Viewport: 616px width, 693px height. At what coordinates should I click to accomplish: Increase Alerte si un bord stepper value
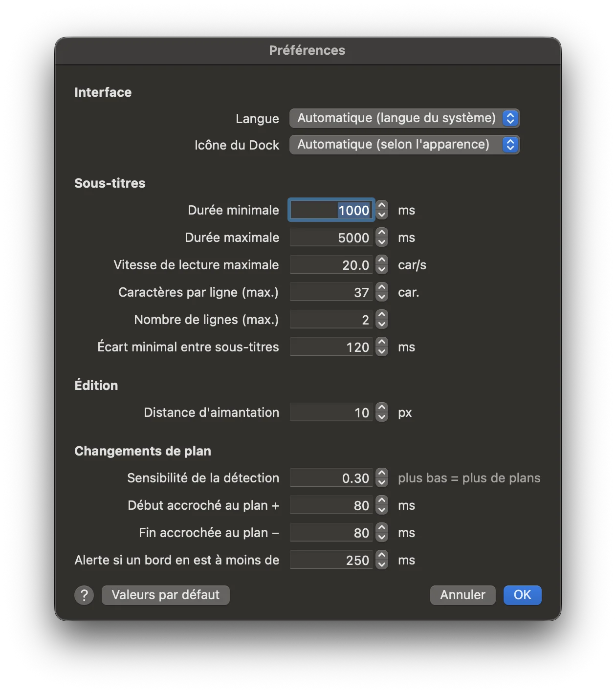382,556
